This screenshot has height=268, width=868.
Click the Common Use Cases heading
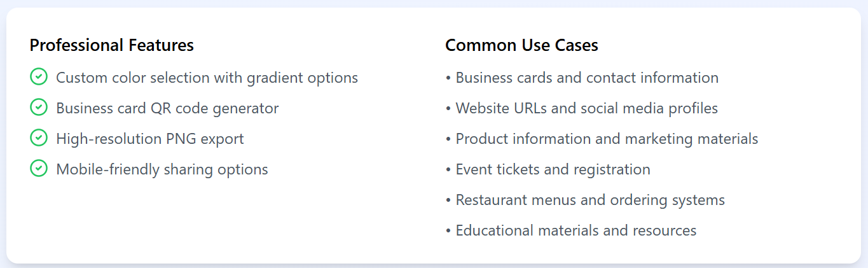521,45
